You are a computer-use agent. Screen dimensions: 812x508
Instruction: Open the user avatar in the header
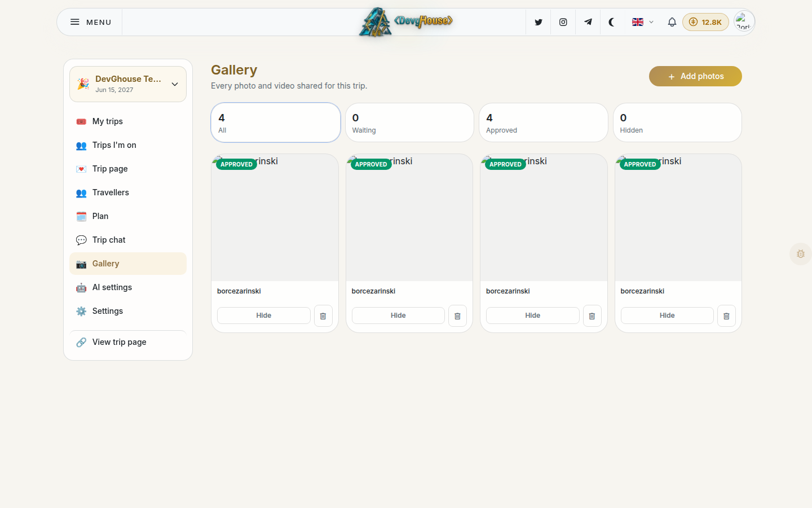pyautogui.click(x=744, y=22)
